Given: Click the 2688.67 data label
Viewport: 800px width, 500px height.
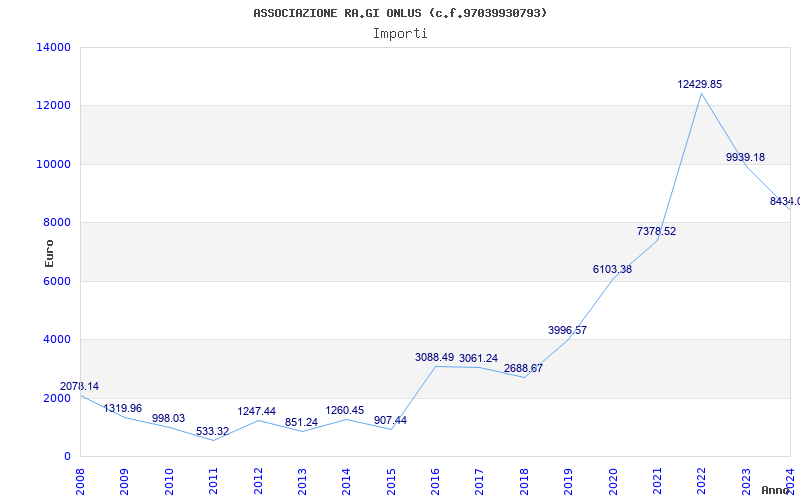Looking at the screenshot, I should (523, 368).
